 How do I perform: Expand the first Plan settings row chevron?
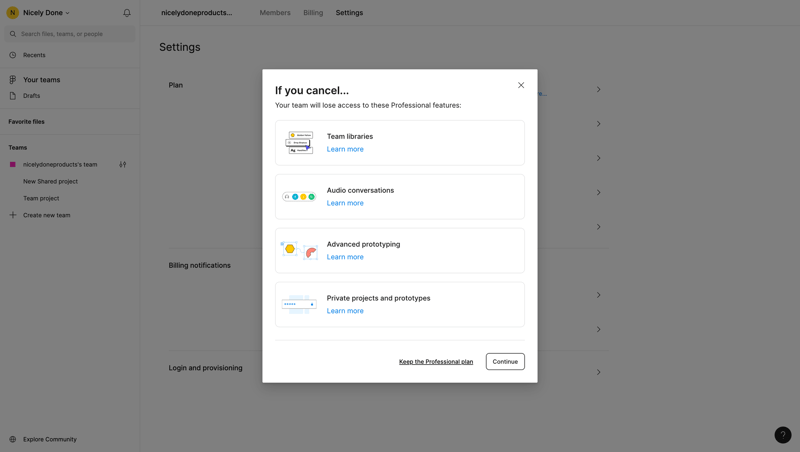(x=598, y=89)
